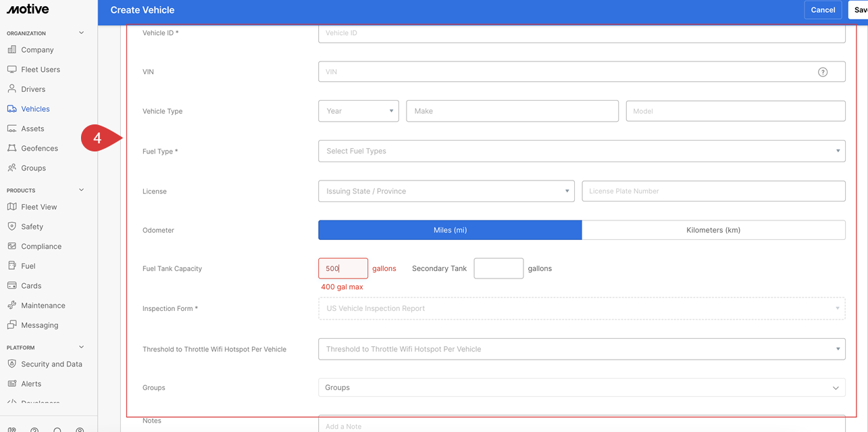
Task: Open Fleet View product
Action: (x=39, y=207)
